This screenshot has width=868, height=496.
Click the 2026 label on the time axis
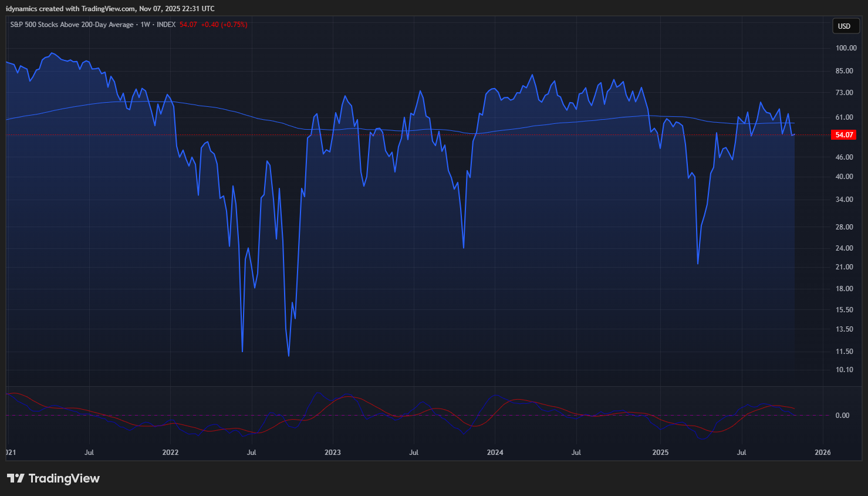[x=823, y=453]
